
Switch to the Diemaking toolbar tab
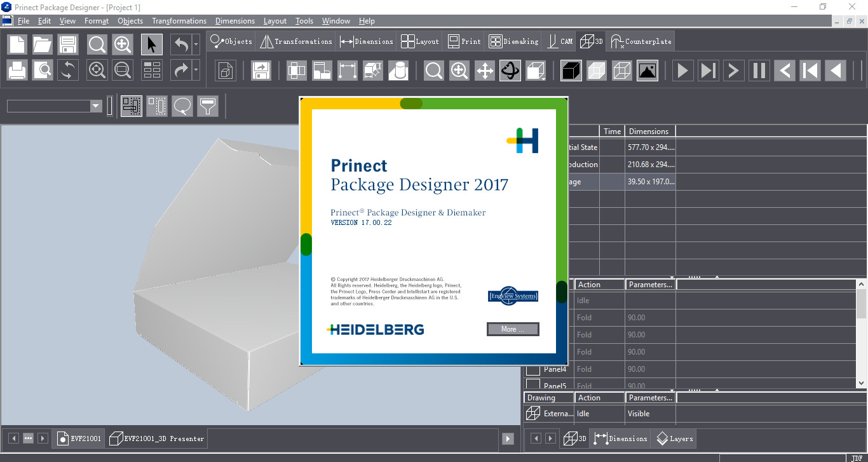click(513, 41)
